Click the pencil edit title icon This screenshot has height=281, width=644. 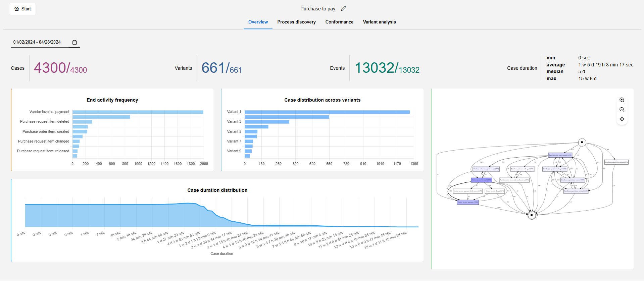click(x=343, y=9)
